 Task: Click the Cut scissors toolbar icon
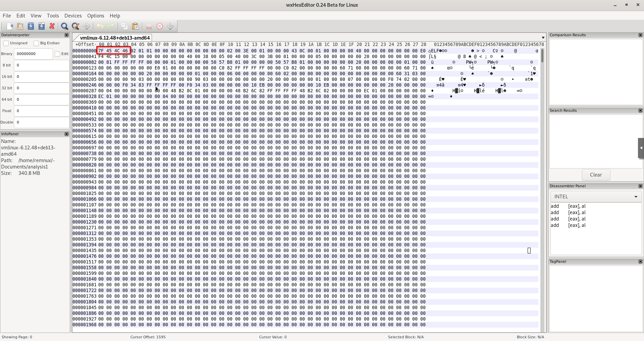(x=149, y=26)
